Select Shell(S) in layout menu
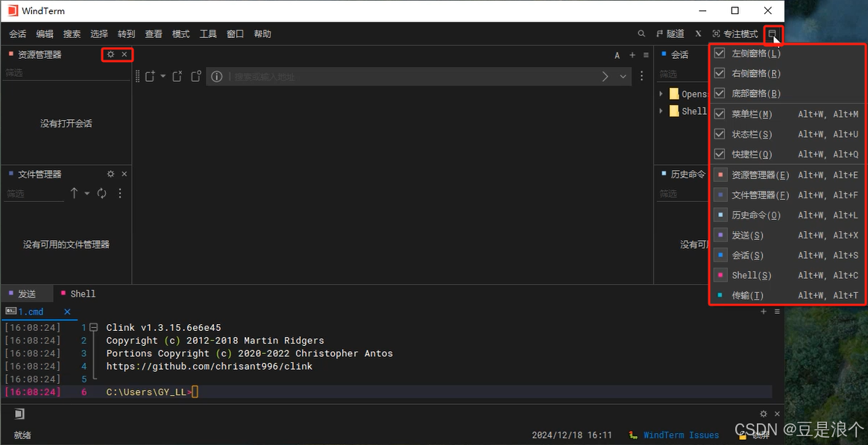Viewport: 868px width, 445px height. pyautogui.click(x=787, y=275)
